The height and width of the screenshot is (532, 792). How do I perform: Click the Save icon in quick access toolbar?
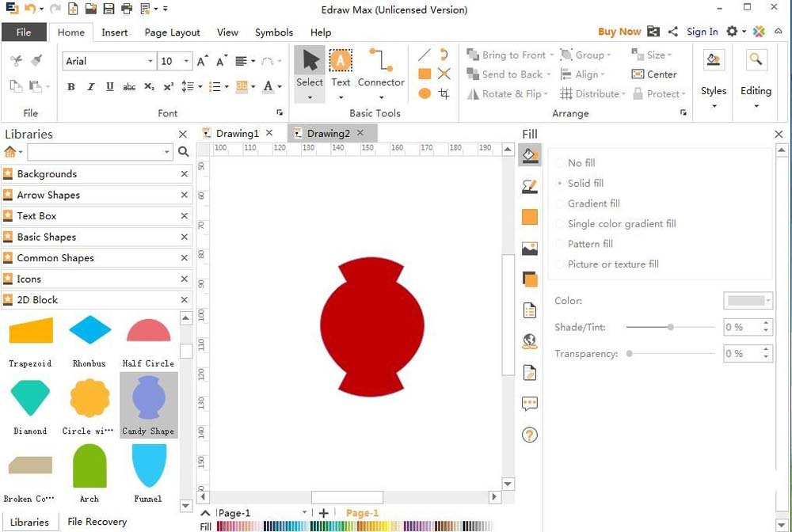109,9
